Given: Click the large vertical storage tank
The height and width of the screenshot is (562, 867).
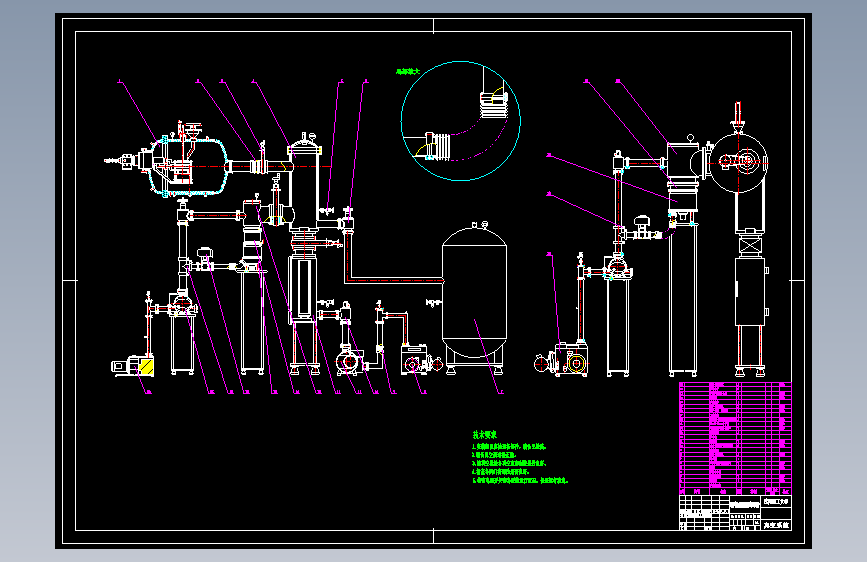Looking at the screenshot, I should tap(474, 299).
